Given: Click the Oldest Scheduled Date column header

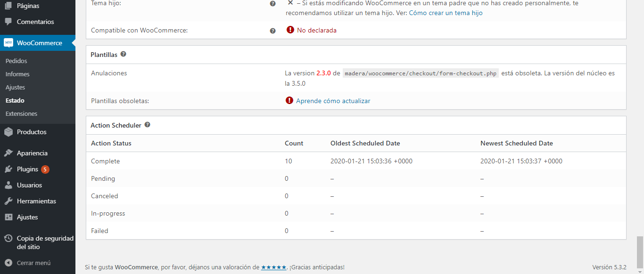Looking at the screenshot, I should click(365, 143).
